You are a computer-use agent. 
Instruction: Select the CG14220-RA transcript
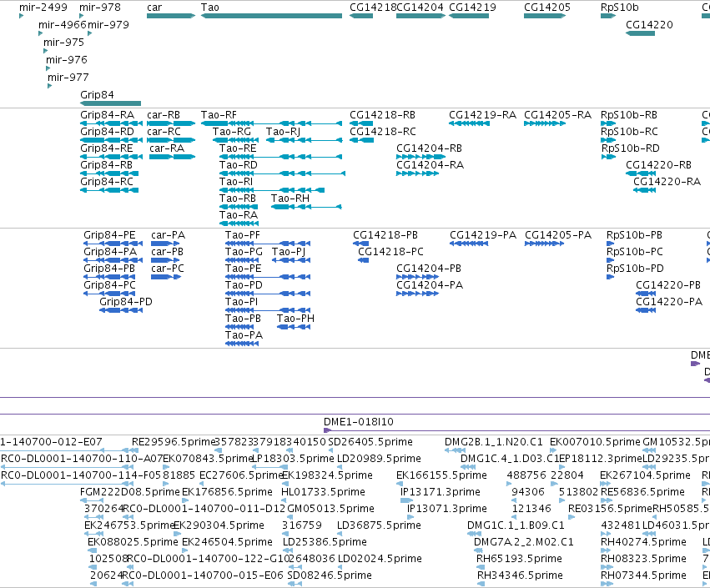click(x=644, y=190)
